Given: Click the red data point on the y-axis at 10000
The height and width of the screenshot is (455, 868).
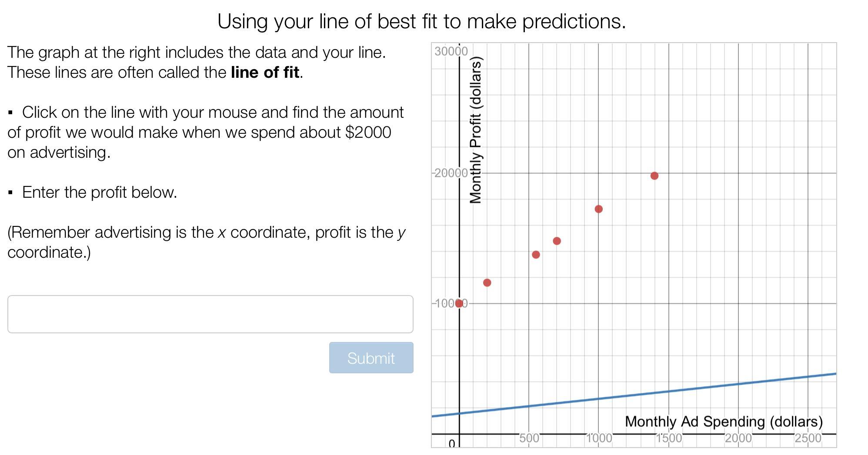Looking at the screenshot, I should point(459,303).
